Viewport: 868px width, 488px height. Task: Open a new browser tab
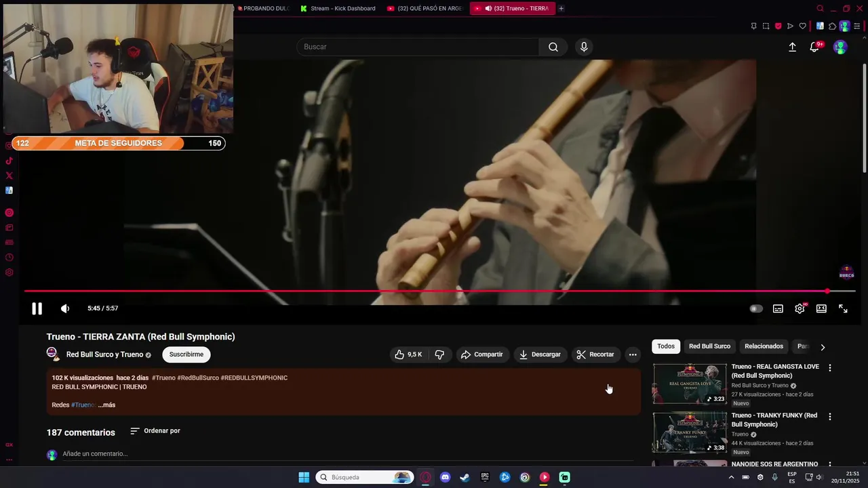(x=561, y=8)
